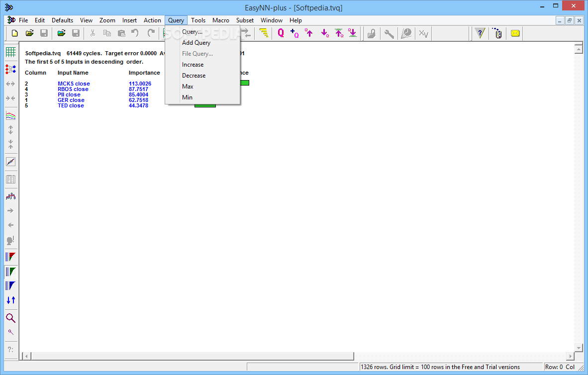Click the TED close input name
Viewport: 588px width, 375px height.
[71, 106]
